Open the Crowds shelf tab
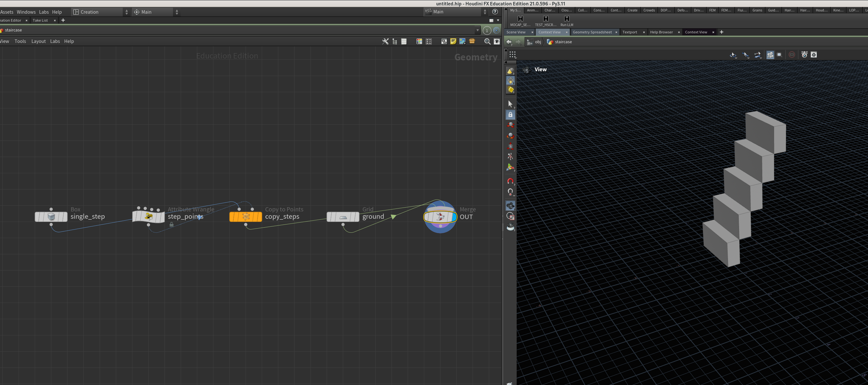Screen dimensions: 868x385 click(x=649, y=10)
